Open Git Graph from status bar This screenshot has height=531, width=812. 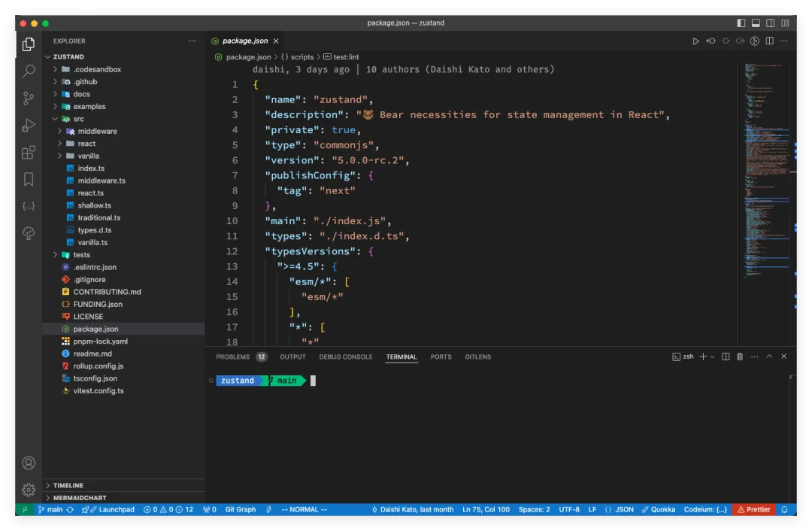[x=241, y=510]
